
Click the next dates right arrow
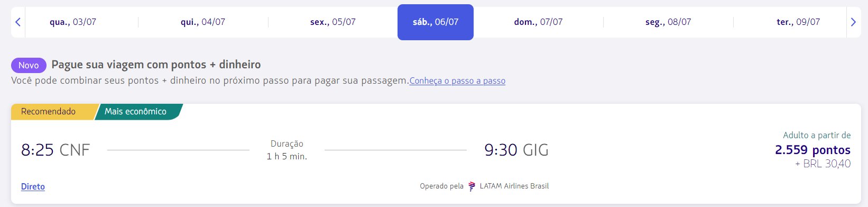click(853, 22)
